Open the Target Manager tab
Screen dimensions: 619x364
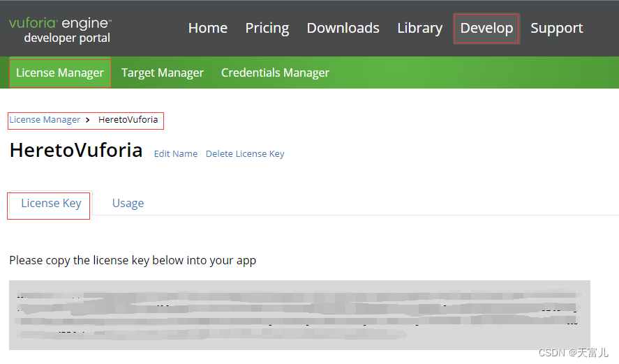pos(162,73)
